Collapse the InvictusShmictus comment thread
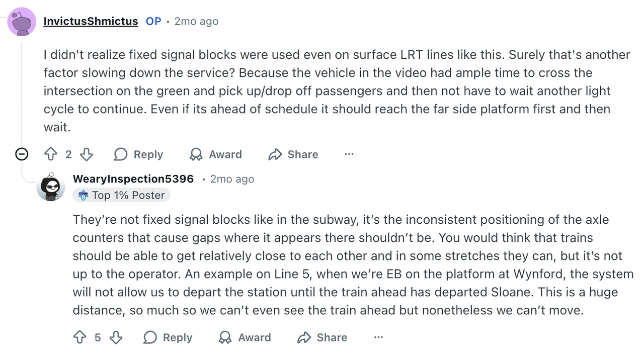Viewport: 644px width, 358px height. (x=22, y=154)
